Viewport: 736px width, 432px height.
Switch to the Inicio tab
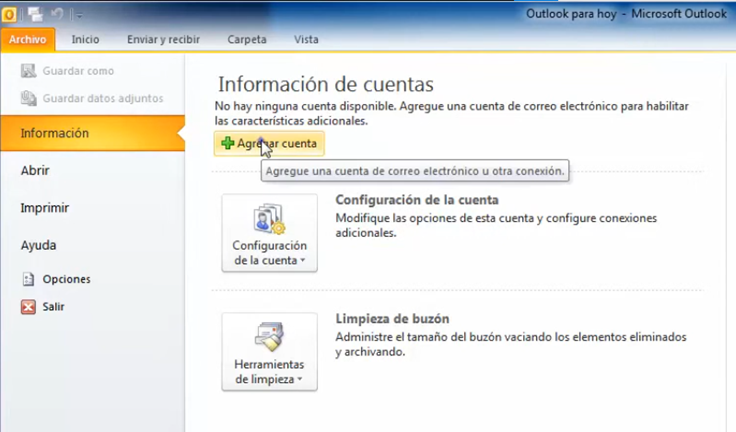pyautogui.click(x=85, y=39)
